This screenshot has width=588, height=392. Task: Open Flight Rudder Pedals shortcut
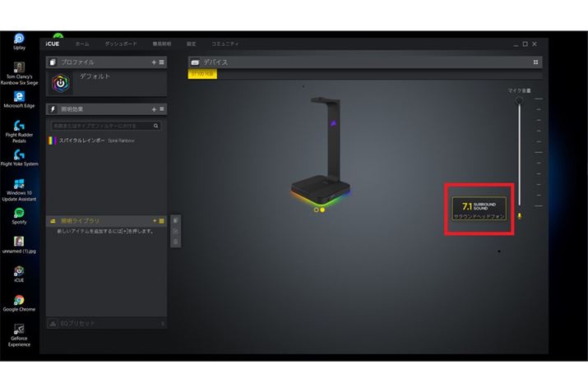coord(19,131)
